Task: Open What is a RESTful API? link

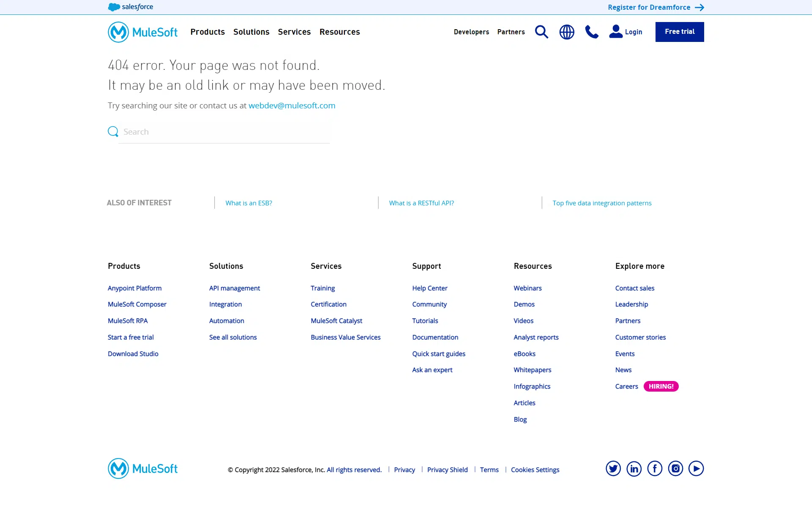Action: point(421,203)
